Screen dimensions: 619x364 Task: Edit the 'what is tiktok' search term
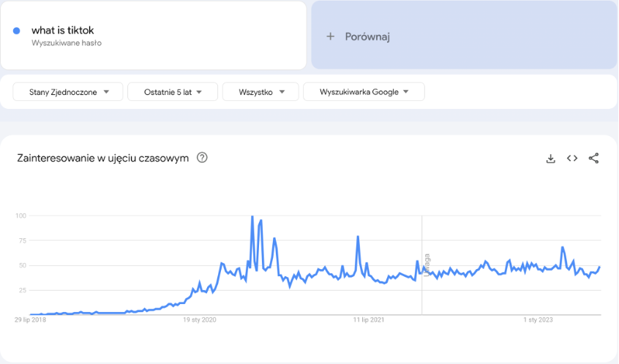tap(62, 31)
